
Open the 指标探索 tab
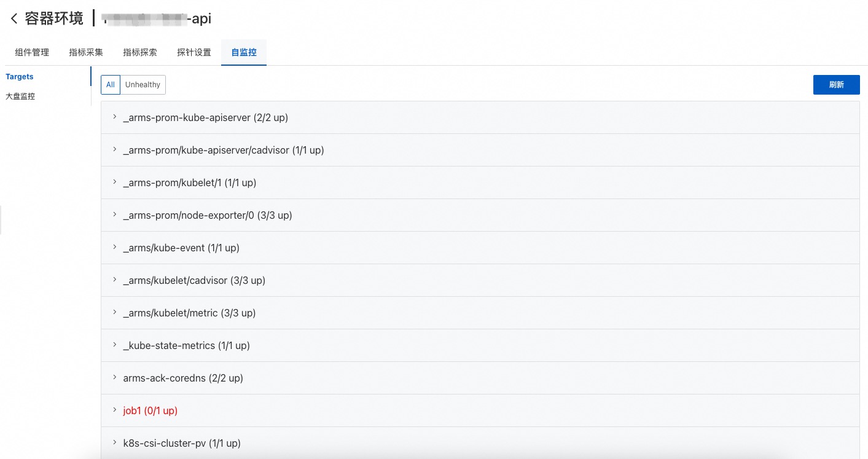pos(140,52)
